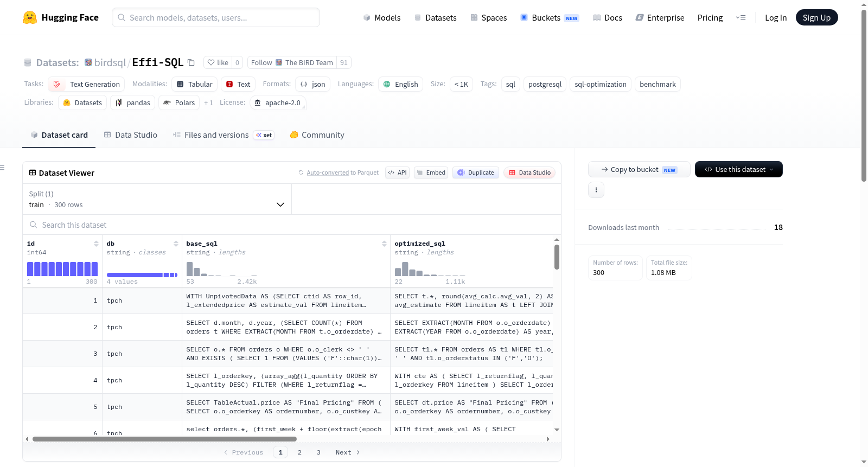
Task: Copy dataset name with the copy icon
Action: click(x=191, y=62)
